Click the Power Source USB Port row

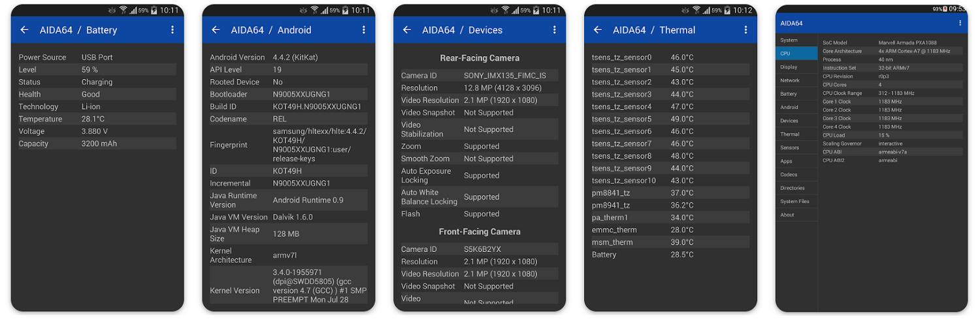click(97, 57)
